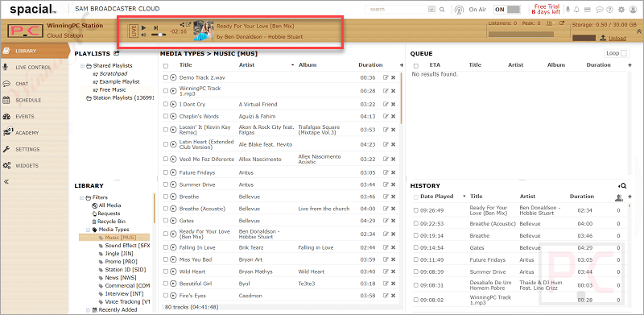Viewport: 644px width, 315px height.
Task: Select the Jingle [JIN] media type
Action: [119, 253]
